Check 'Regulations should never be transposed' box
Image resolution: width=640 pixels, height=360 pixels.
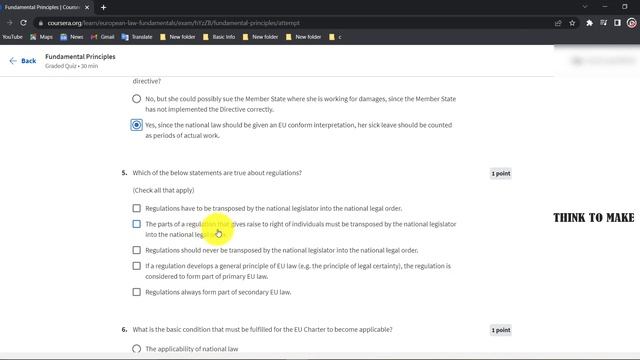click(136, 250)
